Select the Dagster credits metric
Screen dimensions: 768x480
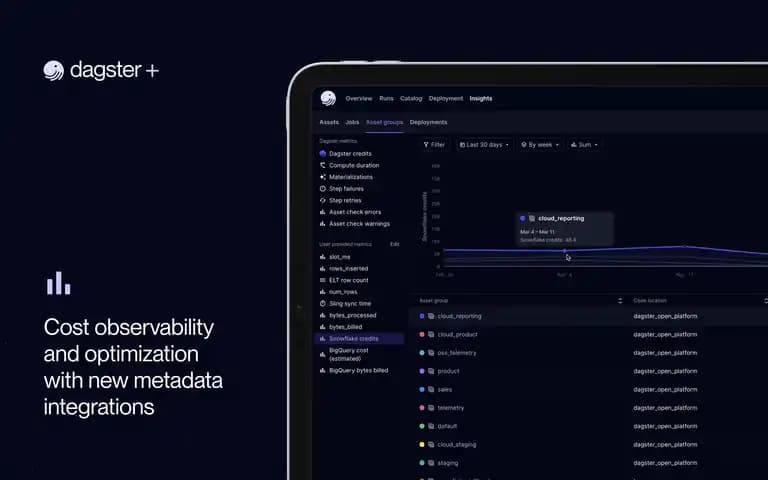[x=345, y=153]
